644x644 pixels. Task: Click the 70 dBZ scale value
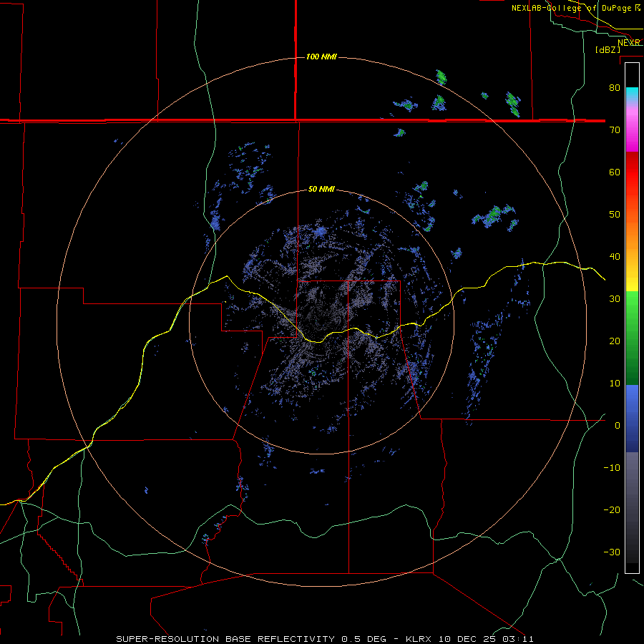coord(615,130)
